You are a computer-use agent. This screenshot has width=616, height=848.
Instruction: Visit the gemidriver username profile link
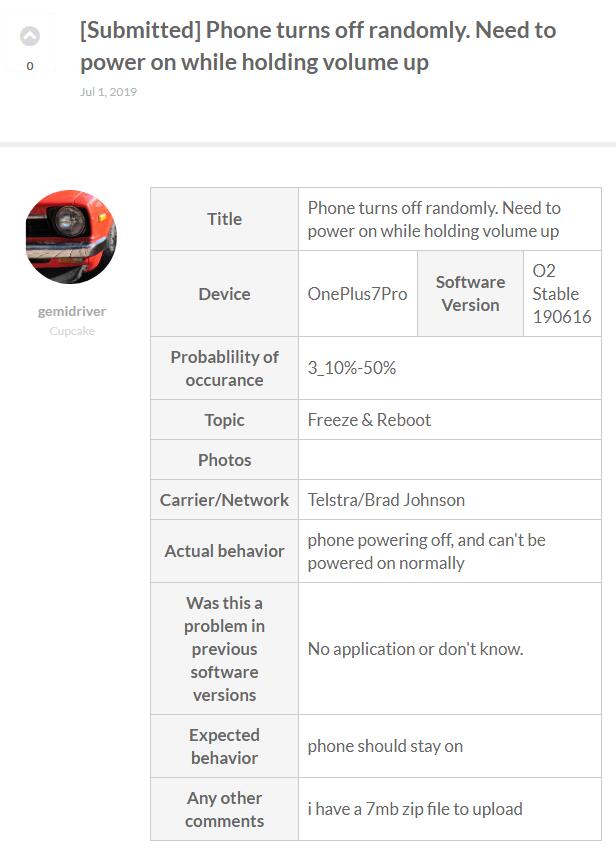pyautogui.click(x=72, y=311)
